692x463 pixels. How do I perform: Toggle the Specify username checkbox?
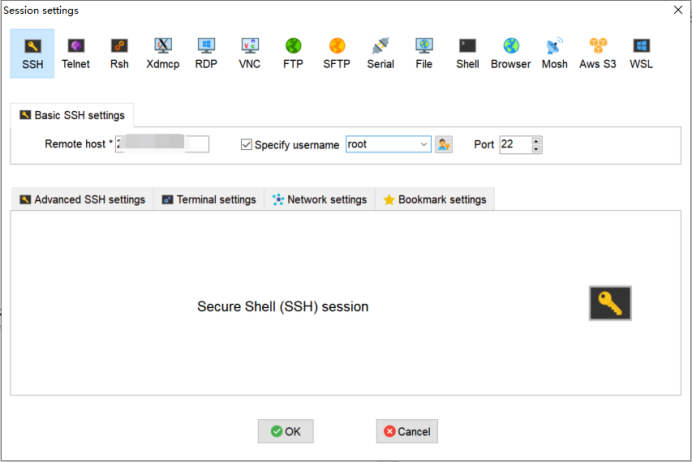(x=246, y=144)
